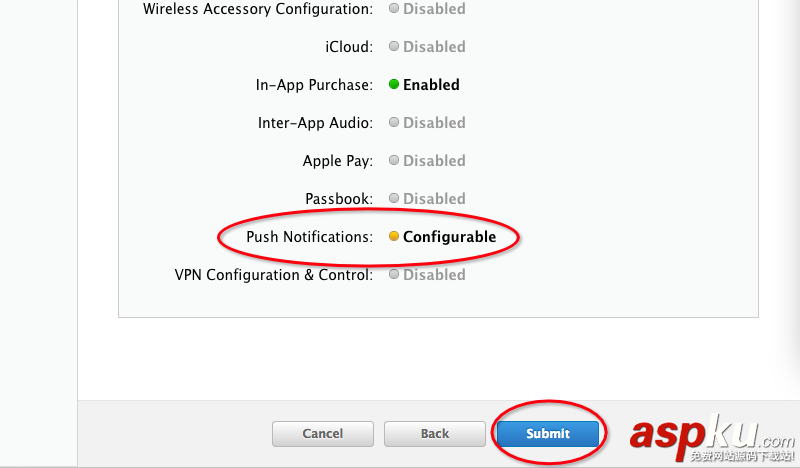Click the green In-App Purchase status dot
The width and height of the screenshot is (800, 468).
pos(394,85)
